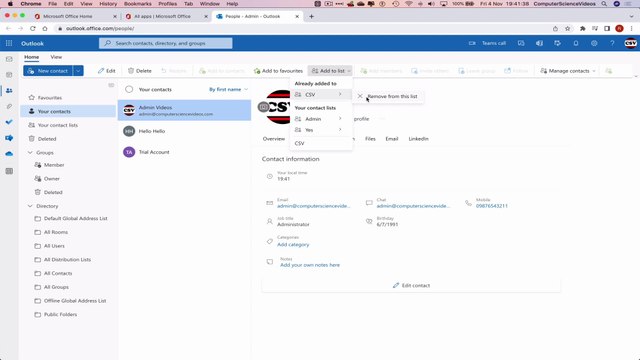The image size is (640, 360).
Task: Open the Email tab of contact
Action: pyautogui.click(x=391, y=139)
